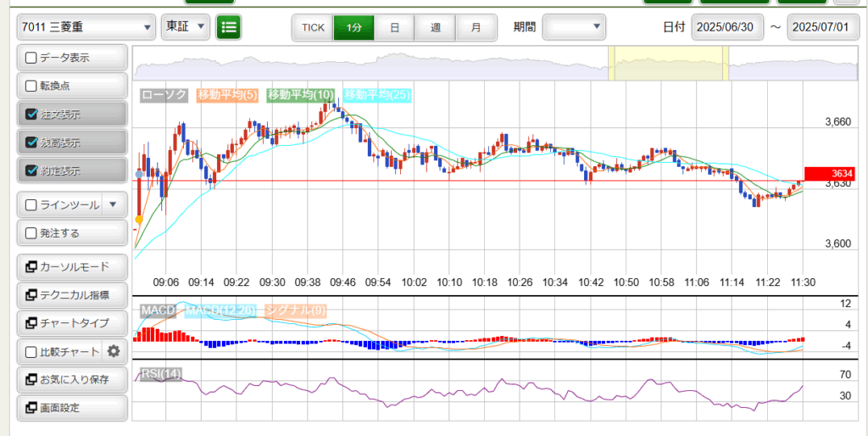Click the left handle of overview range
Screen dimensions: 868x436
611,64
